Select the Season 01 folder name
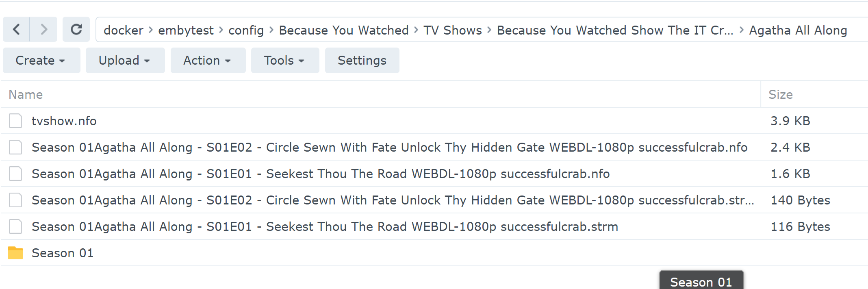 (x=63, y=253)
